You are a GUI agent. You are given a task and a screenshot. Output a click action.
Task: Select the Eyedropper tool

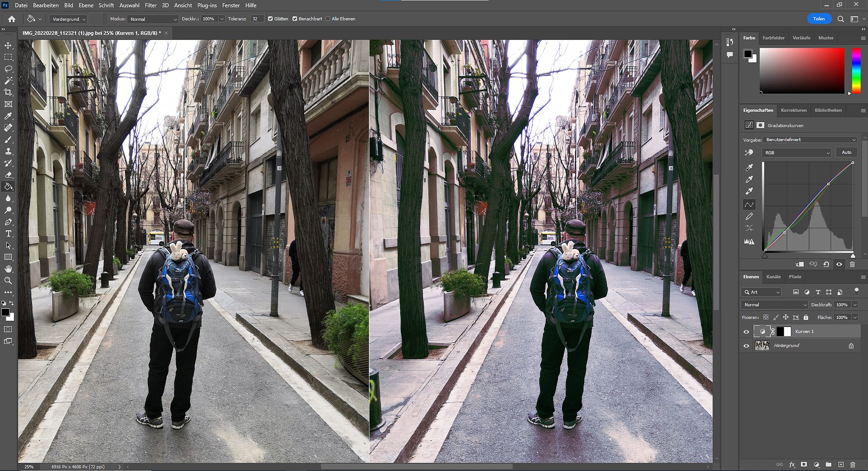point(8,116)
